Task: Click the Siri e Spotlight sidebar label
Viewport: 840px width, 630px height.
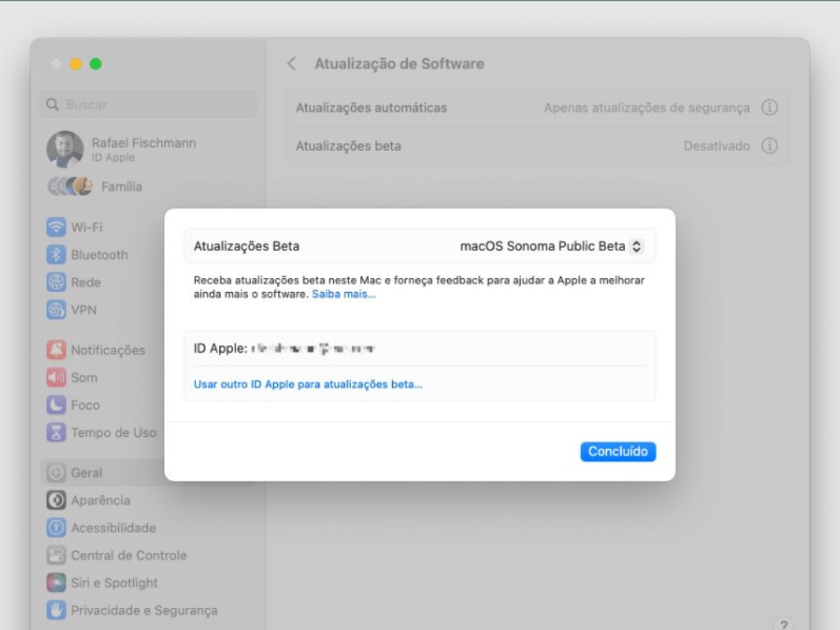Action: (x=115, y=583)
